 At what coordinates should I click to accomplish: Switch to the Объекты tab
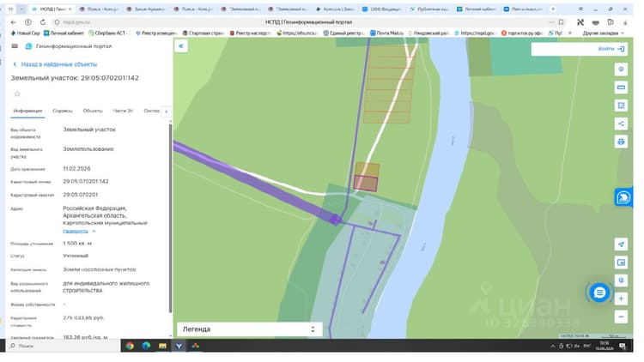point(93,111)
